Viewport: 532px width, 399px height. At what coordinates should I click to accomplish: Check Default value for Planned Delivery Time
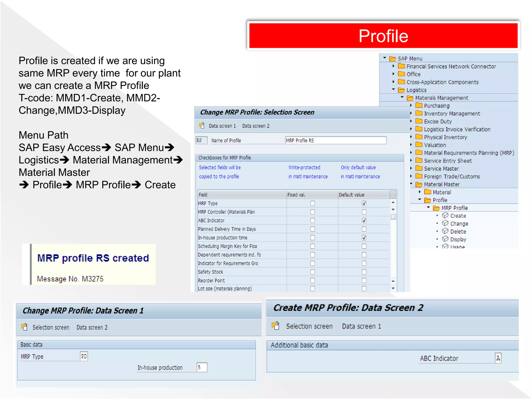(x=364, y=229)
